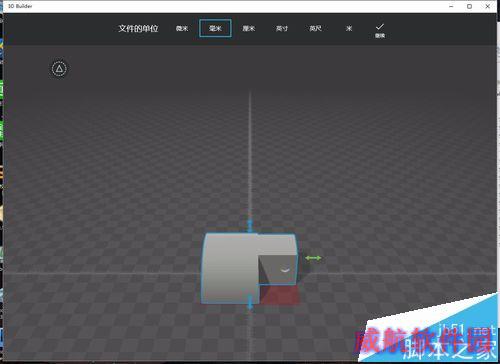The width and height of the screenshot is (500, 364).
Task: Click the 3D Builder window title
Action: click(x=20, y=6)
